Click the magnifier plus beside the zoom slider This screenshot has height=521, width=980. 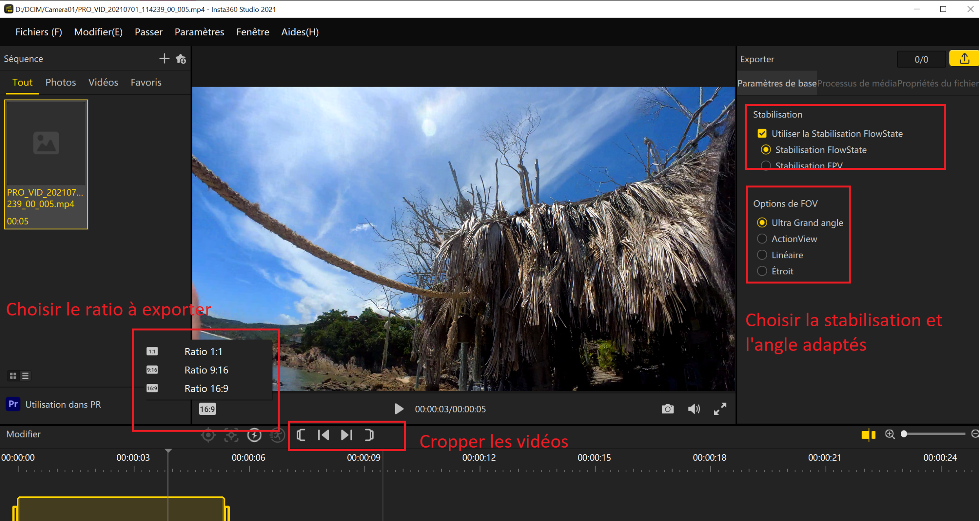coord(890,434)
